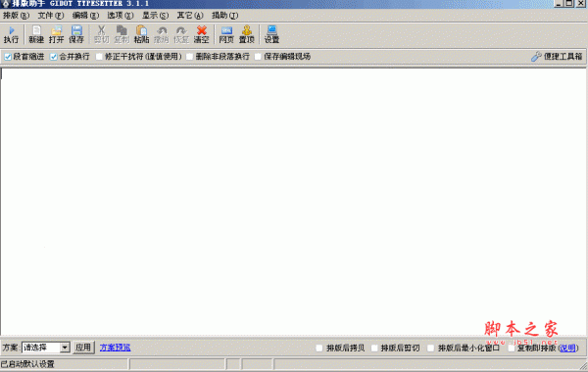Enable the 保存编辑现场 checkbox

pos(258,57)
